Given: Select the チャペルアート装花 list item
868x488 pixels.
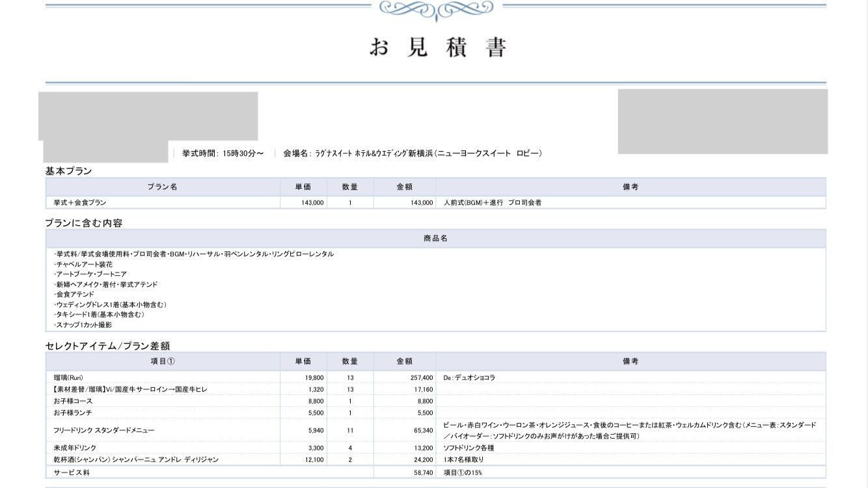Looking at the screenshot, I should click(83, 264).
